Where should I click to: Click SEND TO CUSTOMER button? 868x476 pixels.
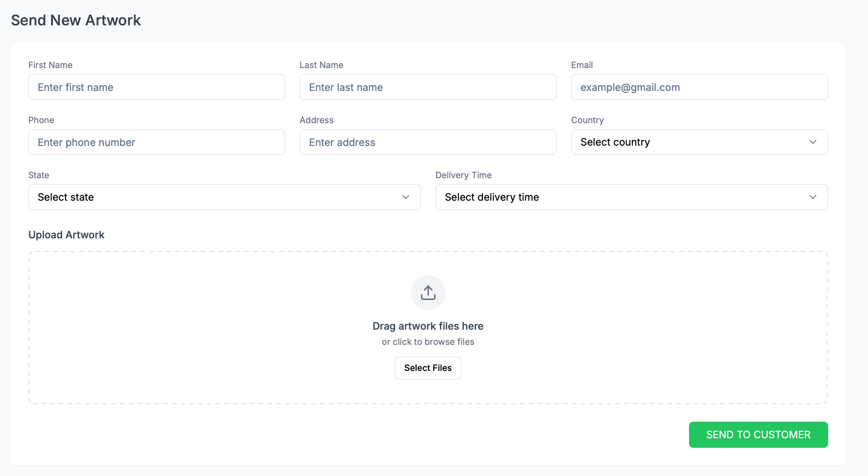click(x=758, y=434)
